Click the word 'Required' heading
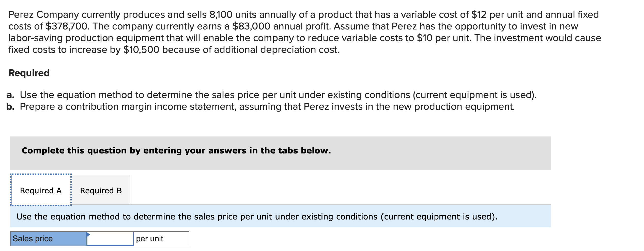The image size is (644, 251). pyautogui.click(x=29, y=73)
